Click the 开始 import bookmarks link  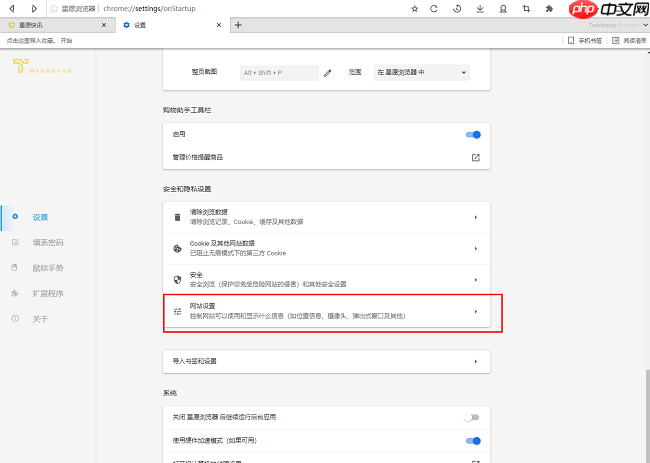point(66,41)
